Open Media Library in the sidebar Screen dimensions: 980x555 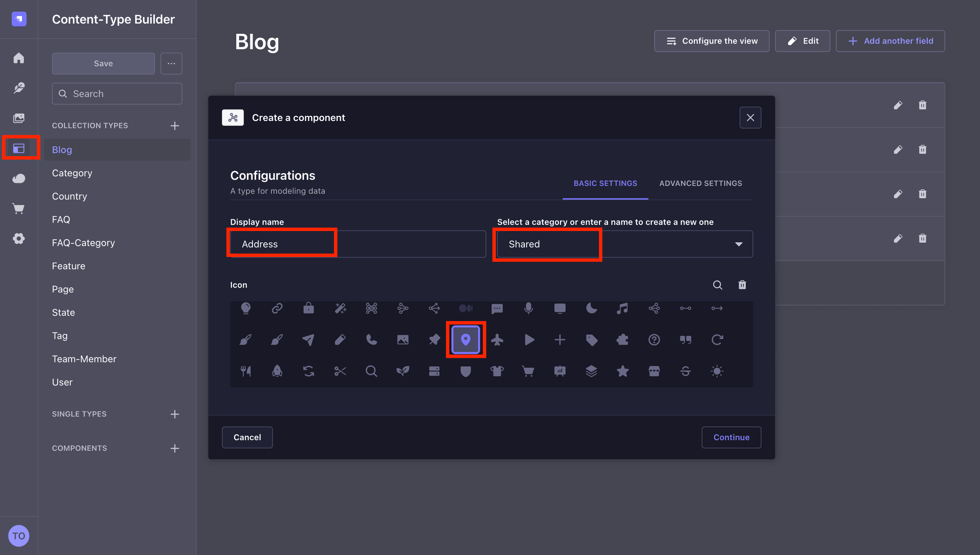click(x=19, y=118)
